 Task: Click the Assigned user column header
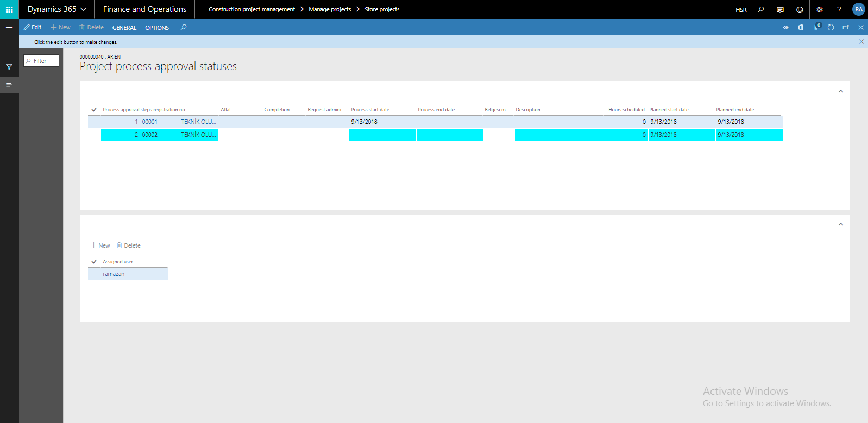pos(118,262)
